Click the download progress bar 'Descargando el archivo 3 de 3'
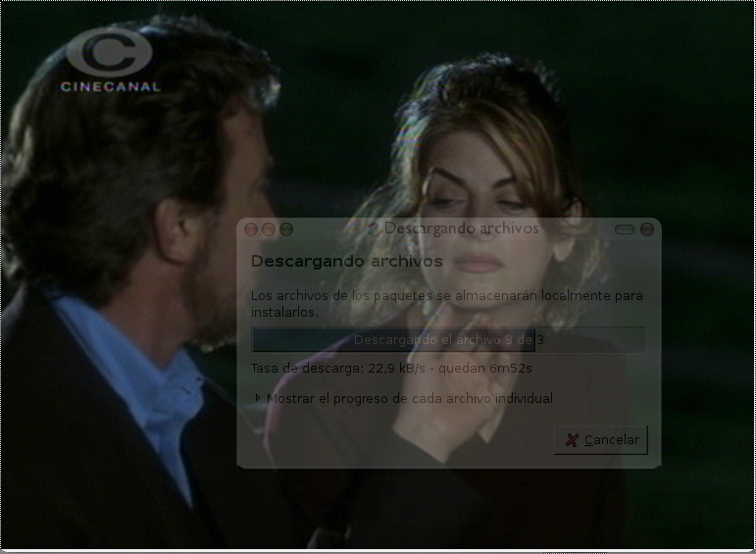 448,340
